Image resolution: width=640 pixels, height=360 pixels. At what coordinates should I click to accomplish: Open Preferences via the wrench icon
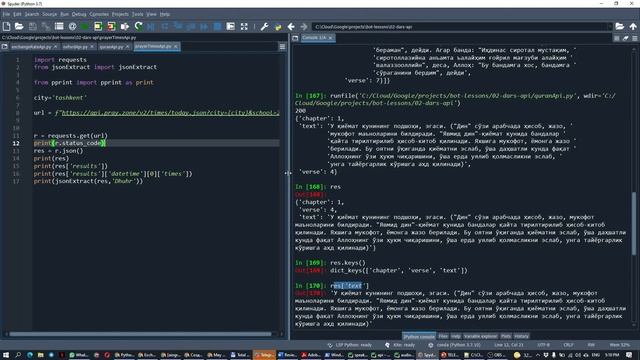pyautogui.click(x=264, y=27)
